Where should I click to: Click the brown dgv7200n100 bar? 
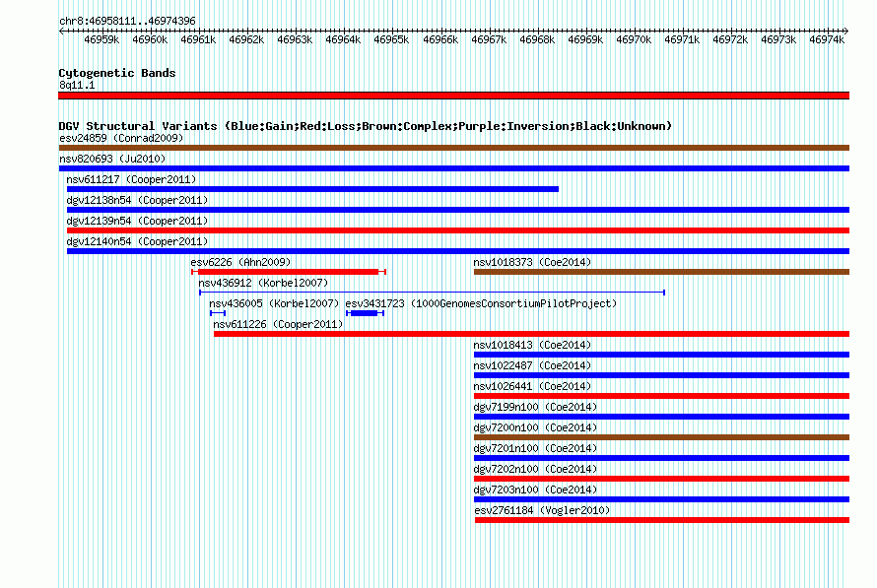[661, 437]
